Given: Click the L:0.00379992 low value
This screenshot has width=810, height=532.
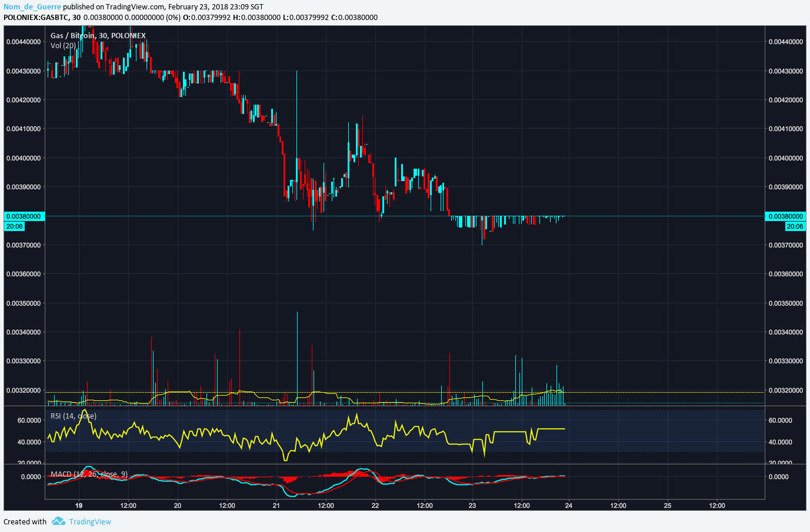Looking at the screenshot, I should click(x=306, y=17).
